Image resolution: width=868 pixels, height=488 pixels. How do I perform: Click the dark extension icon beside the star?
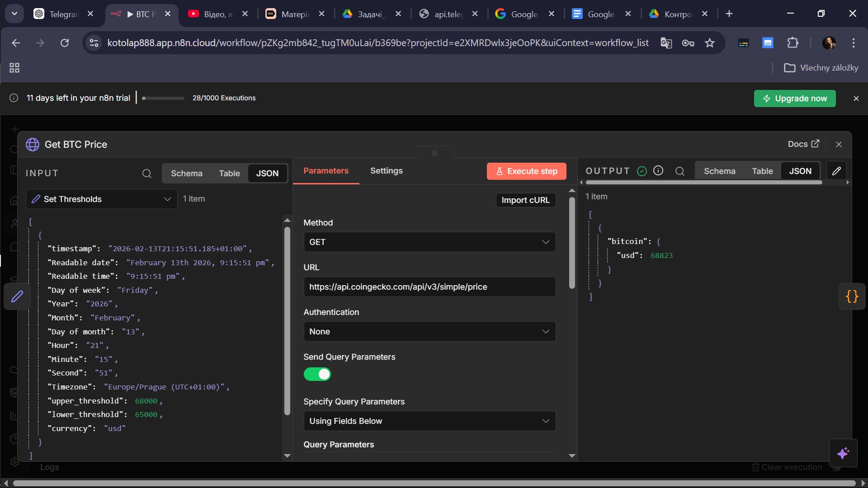click(743, 43)
